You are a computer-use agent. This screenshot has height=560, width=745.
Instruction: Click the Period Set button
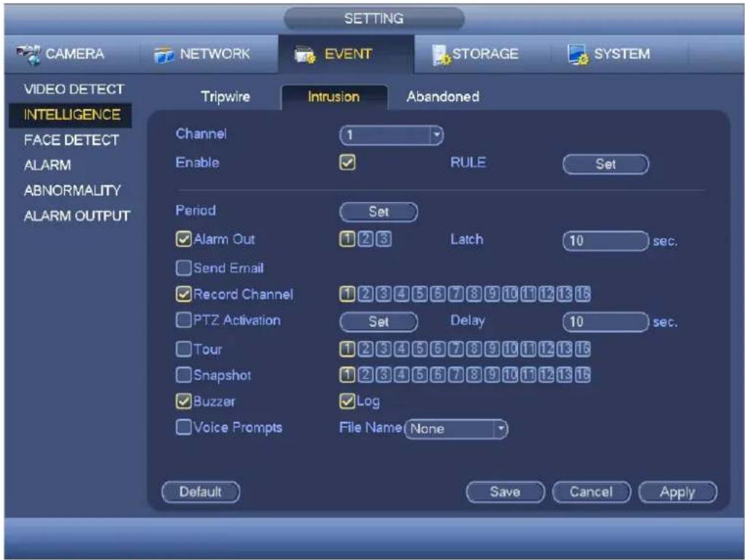pyautogui.click(x=378, y=212)
